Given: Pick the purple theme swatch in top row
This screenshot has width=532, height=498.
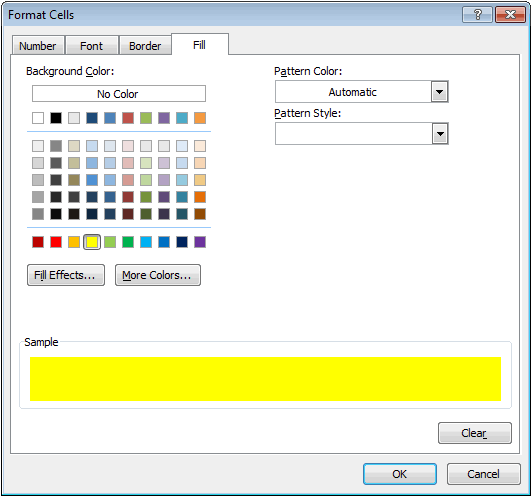Looking at the screenshot, I should coord(164,118).
